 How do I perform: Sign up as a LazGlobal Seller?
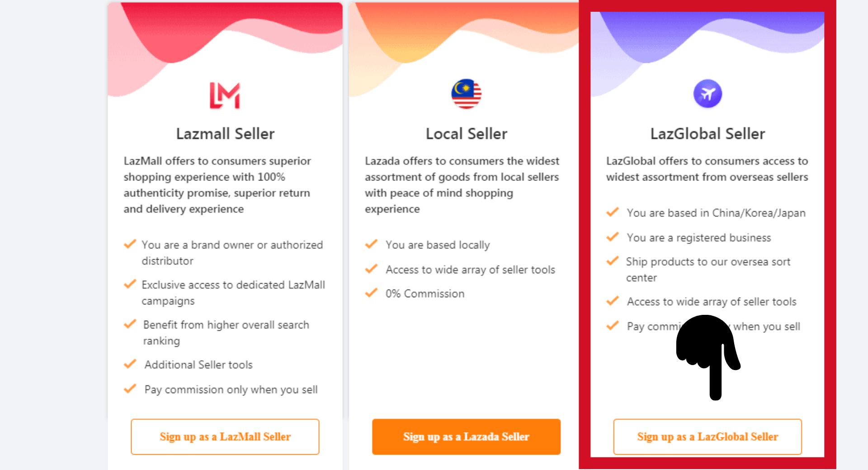(708, 437)
